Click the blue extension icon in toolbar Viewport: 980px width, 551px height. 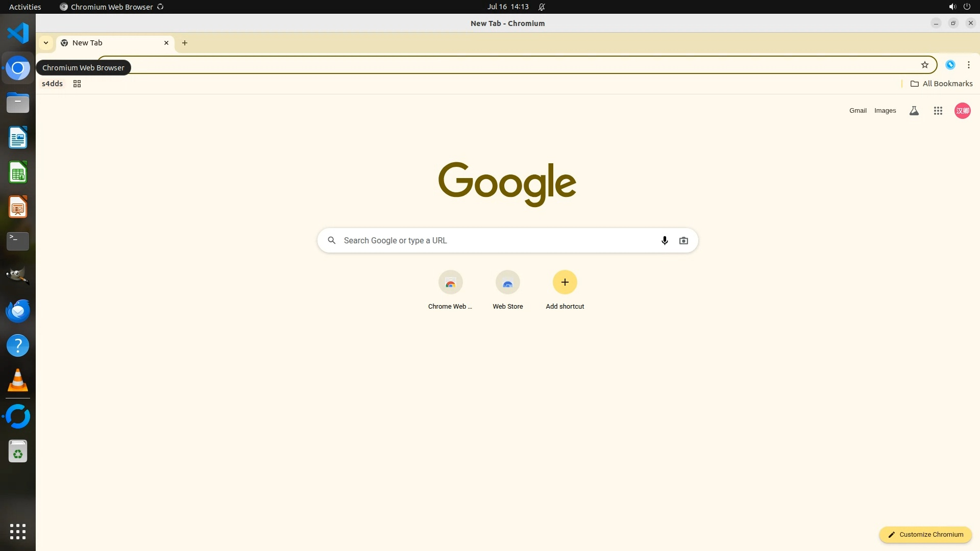950,65
